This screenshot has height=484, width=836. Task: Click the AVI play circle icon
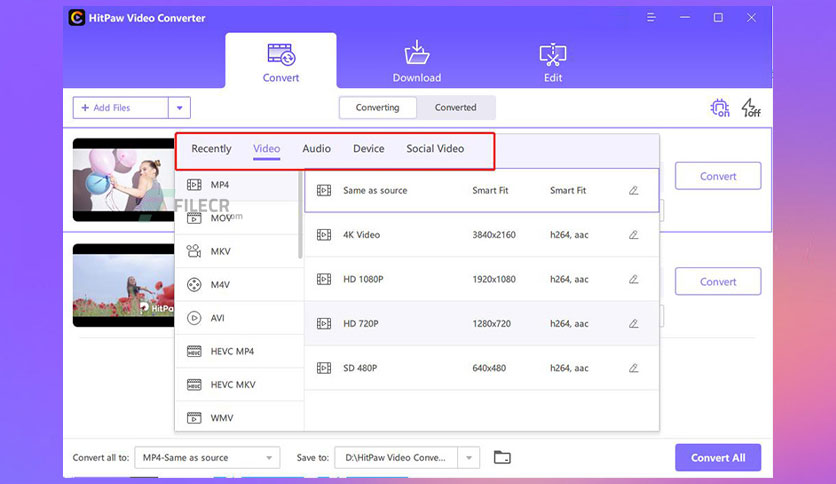[194, 318]
